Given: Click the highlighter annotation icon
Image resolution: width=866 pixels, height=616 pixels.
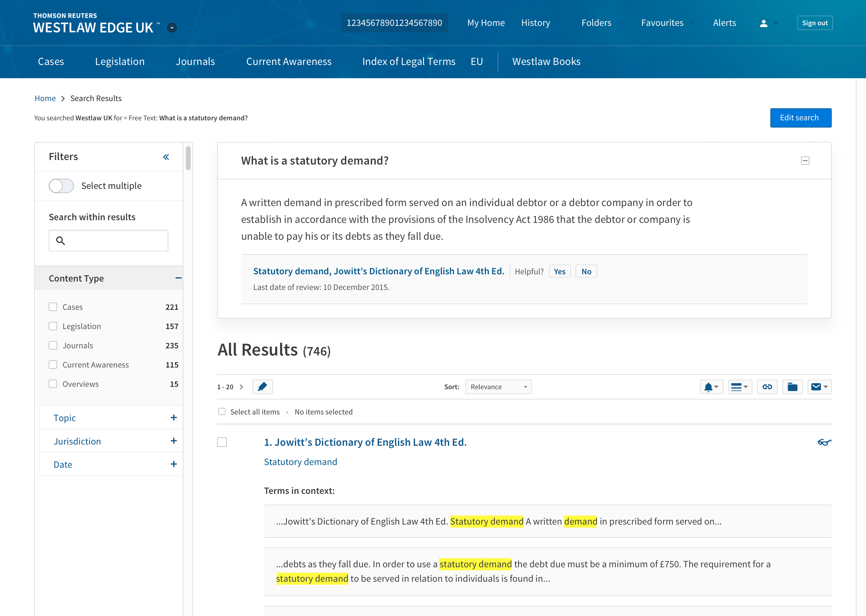Looking at the screenshot, I should click(263, 387).
